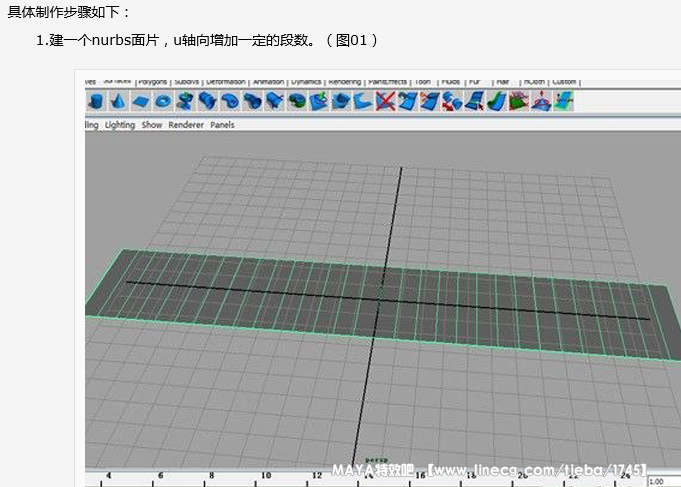Select the Animation shelf tab

pyautogui.click(x=268, y=82)
